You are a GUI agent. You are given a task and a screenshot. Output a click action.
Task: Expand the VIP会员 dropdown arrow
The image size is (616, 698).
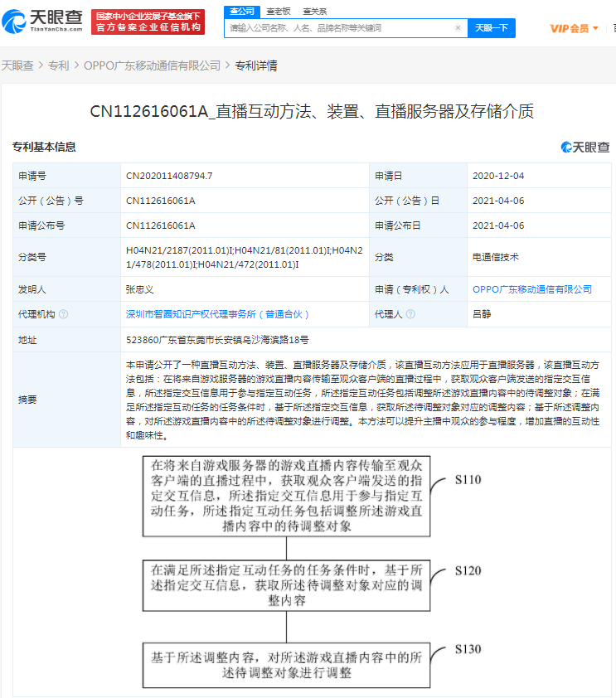click(595, 28)
